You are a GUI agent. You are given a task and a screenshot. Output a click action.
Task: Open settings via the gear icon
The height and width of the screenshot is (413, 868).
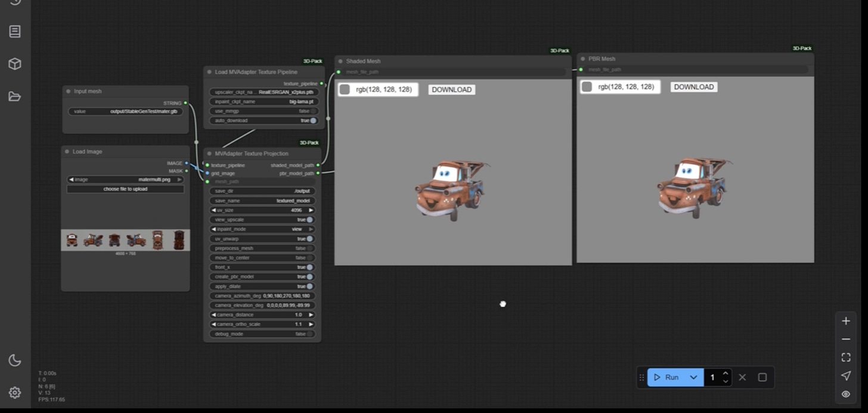tap(15, 392)
